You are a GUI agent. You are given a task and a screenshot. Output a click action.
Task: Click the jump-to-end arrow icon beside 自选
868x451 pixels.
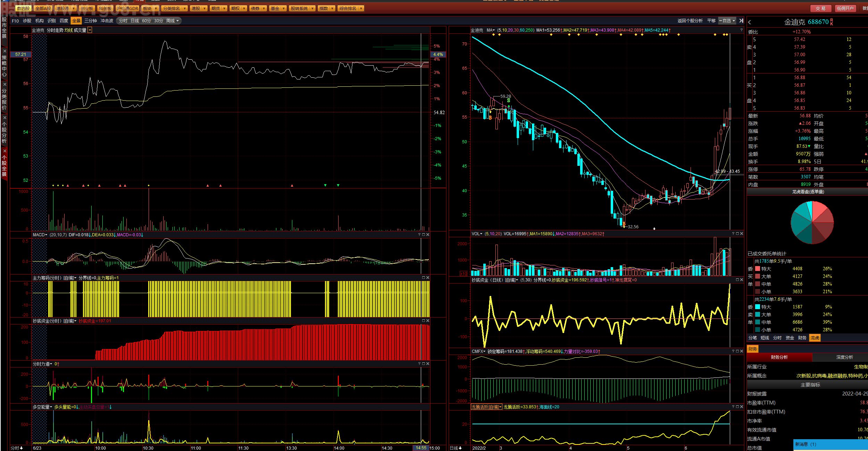[x=741, y=21]
